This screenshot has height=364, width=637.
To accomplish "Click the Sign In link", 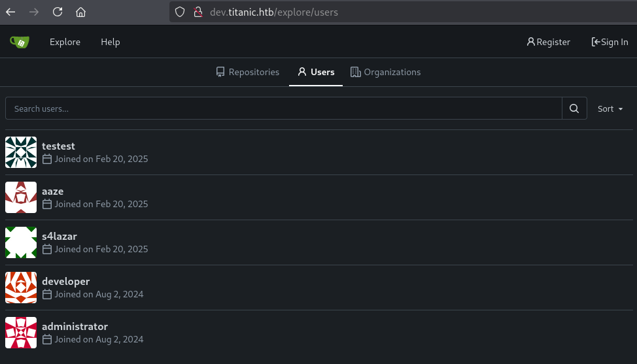I will pyautogui.click(x=610, y=42).
